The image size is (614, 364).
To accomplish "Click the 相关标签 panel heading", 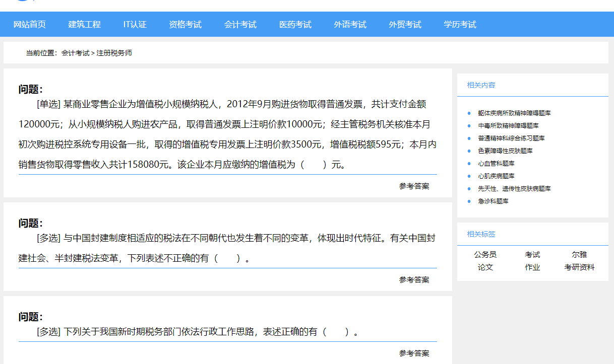I will click(481, 234).
